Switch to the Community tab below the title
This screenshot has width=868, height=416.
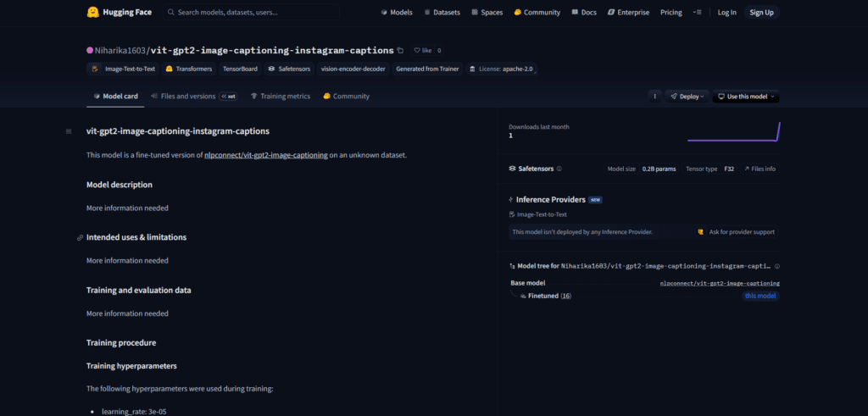tap(347, 97)
